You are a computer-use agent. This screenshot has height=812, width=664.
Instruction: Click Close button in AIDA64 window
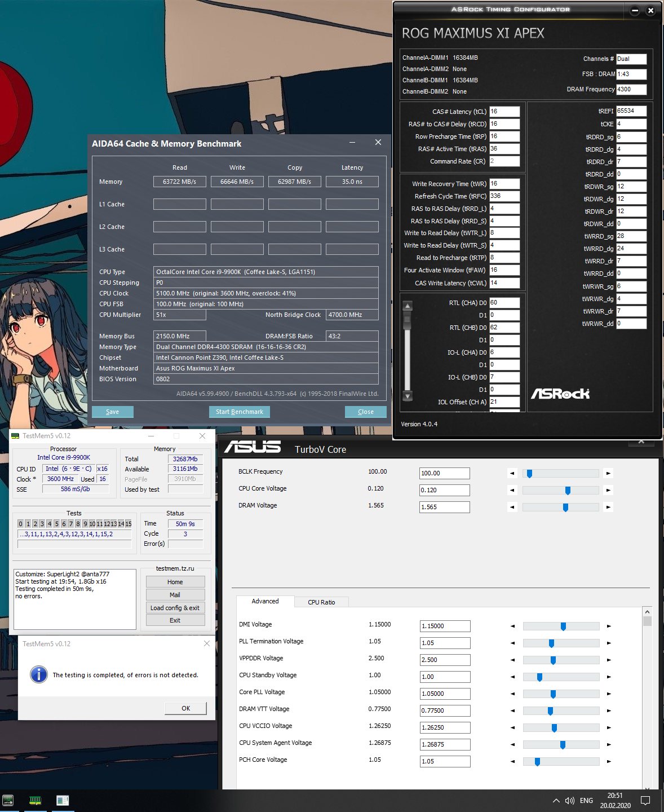pyautogui.click(x=366, y=412)
